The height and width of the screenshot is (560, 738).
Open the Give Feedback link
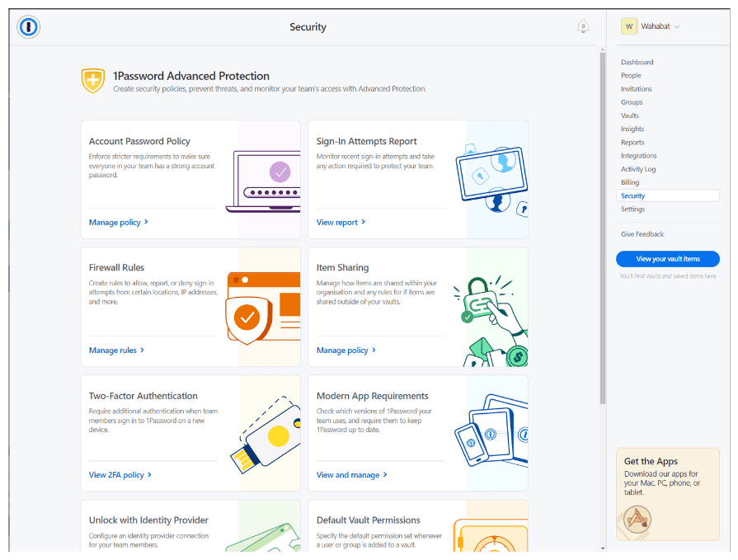pos(642,234)
